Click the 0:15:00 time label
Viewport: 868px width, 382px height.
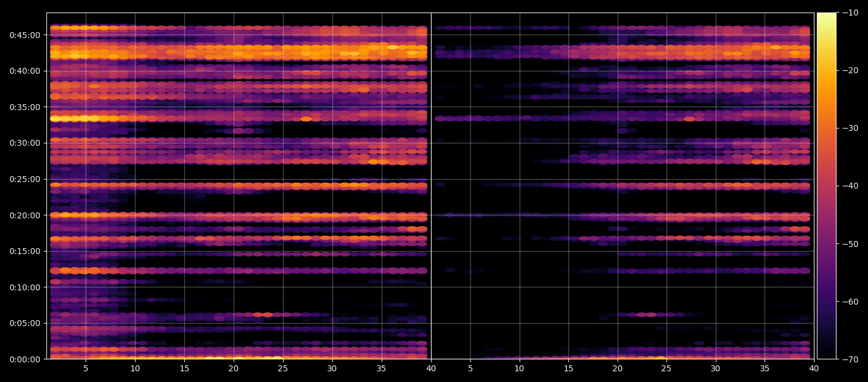(x=24, y=251)
